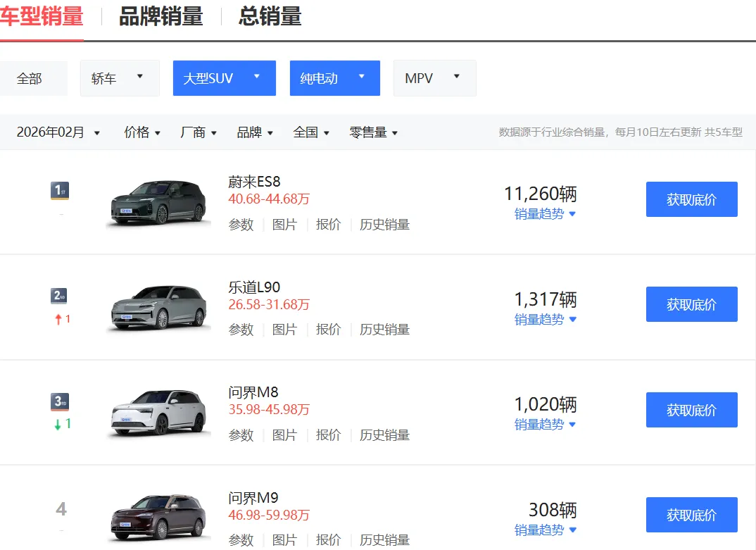Click the rank 4 number
The width and height of the screenshot is (756, 550).
click(x=61, y=508)
